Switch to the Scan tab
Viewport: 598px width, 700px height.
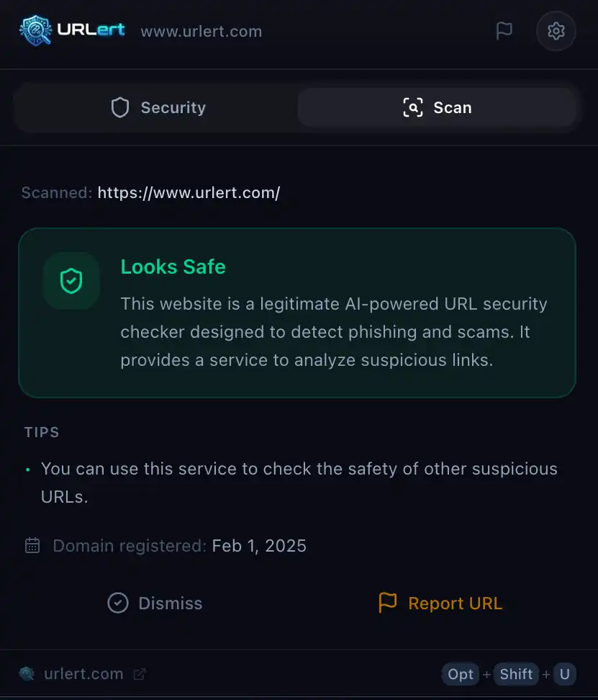point(438,107)
